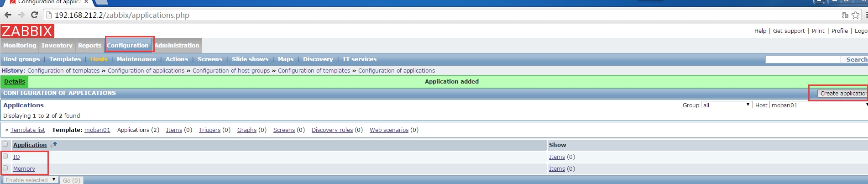Image resolution: width=868 pixels, height=184 pixels.
Task: Click the Application added message text
Action: 452,81
